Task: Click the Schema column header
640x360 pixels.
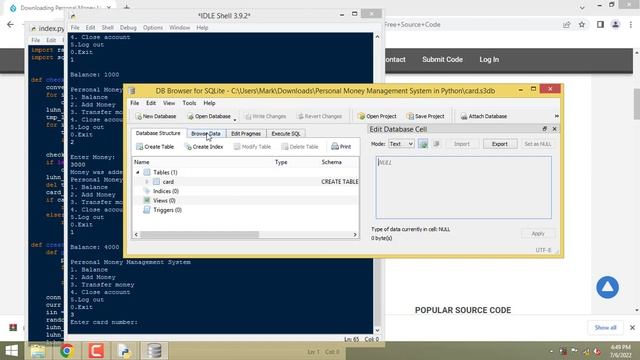Action: 331,162
